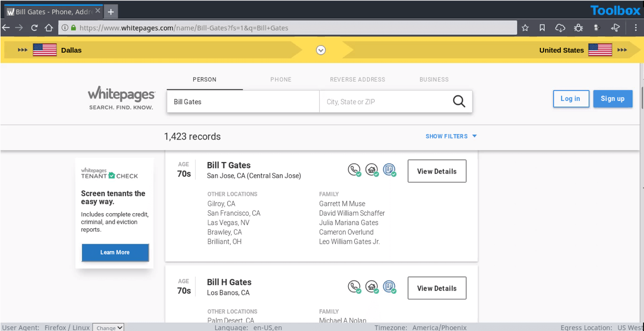Click background check icon for Bill T Gates
Viewport: 644px width, 331px height.
pyautogui.click(x=390, y=170)
